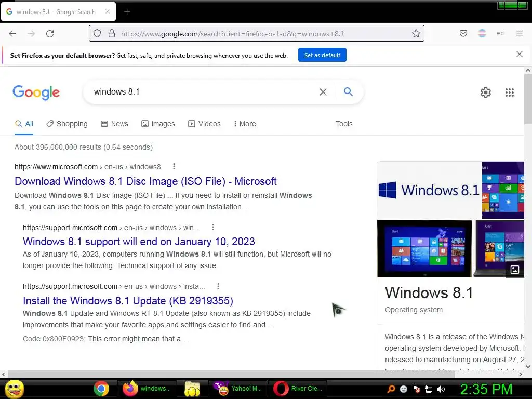
Task: Click the more images icon on thumbnails
Action: click(515, 270)
